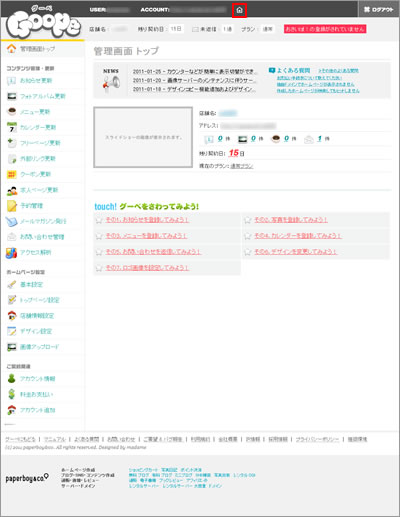Click the マニュアル footer link

click(55, 439)
